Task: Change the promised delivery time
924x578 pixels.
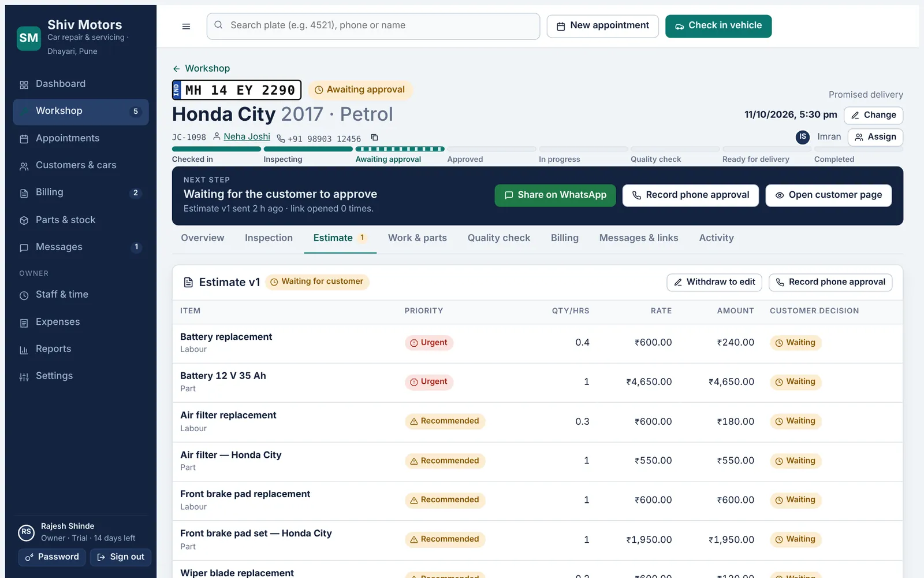Action: (x=873, y=115)
